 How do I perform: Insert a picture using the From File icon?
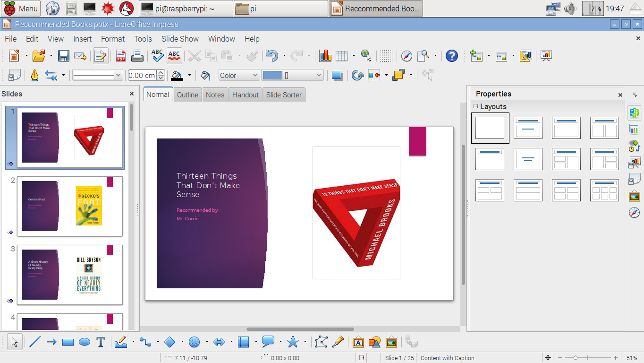[374, 342]
